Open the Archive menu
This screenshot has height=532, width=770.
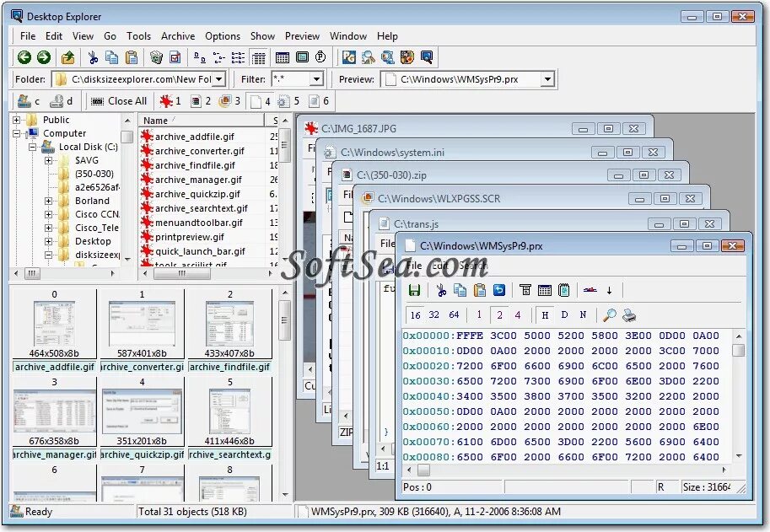pyautogui.click(x=178, y=35)
